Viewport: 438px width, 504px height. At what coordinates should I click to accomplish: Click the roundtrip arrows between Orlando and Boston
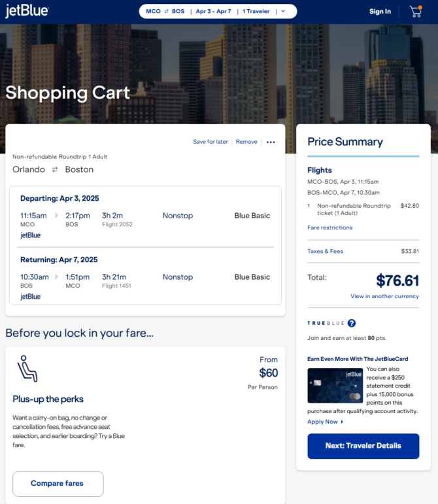pyautogui.click(x=55, y=169)
